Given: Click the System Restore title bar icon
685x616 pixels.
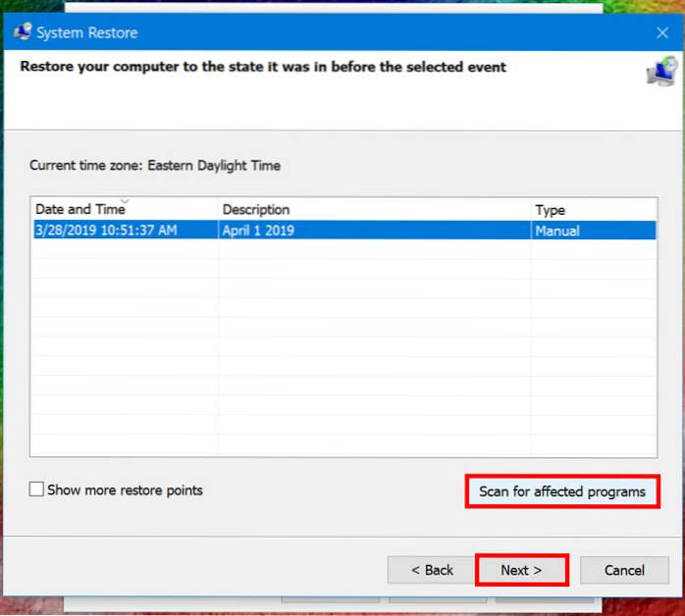Looking at the screenshot, I should [23, 32].
